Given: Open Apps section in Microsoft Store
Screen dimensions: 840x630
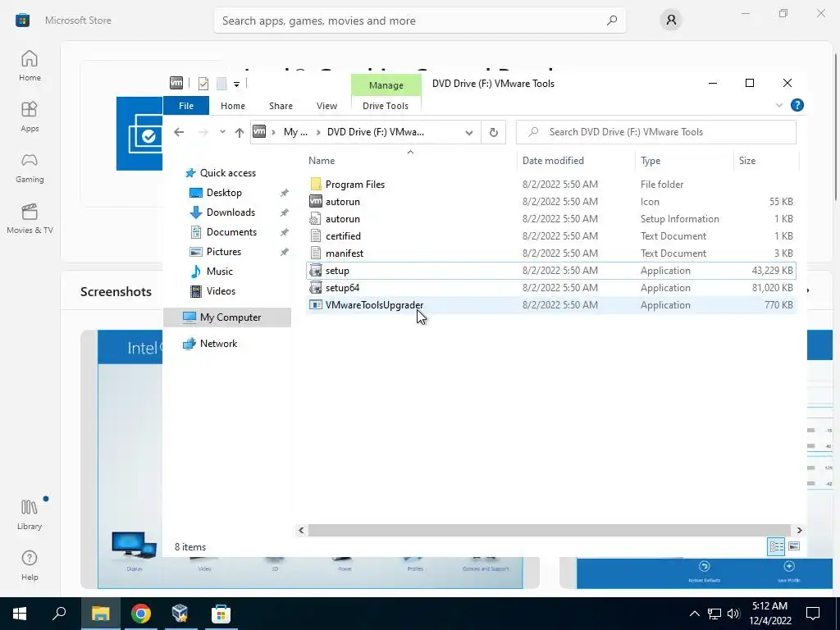Looking at the screenshot, I should [x=30, y=116].
